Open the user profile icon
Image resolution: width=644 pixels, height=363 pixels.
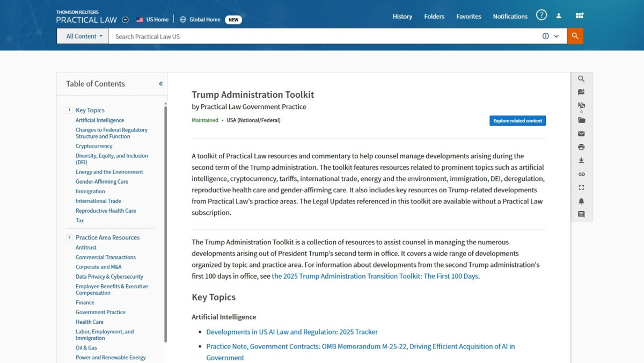tap(559, 16)
